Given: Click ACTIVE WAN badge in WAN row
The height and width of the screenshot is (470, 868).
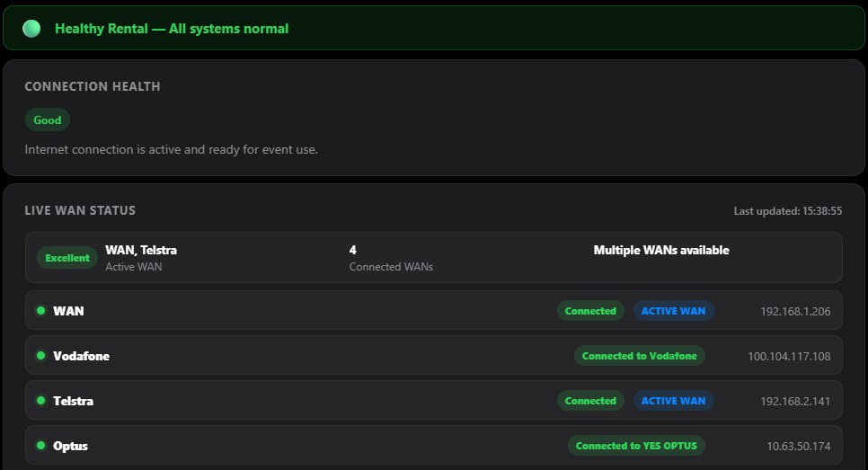Looking at the screenshot, I should coord(674,311).
